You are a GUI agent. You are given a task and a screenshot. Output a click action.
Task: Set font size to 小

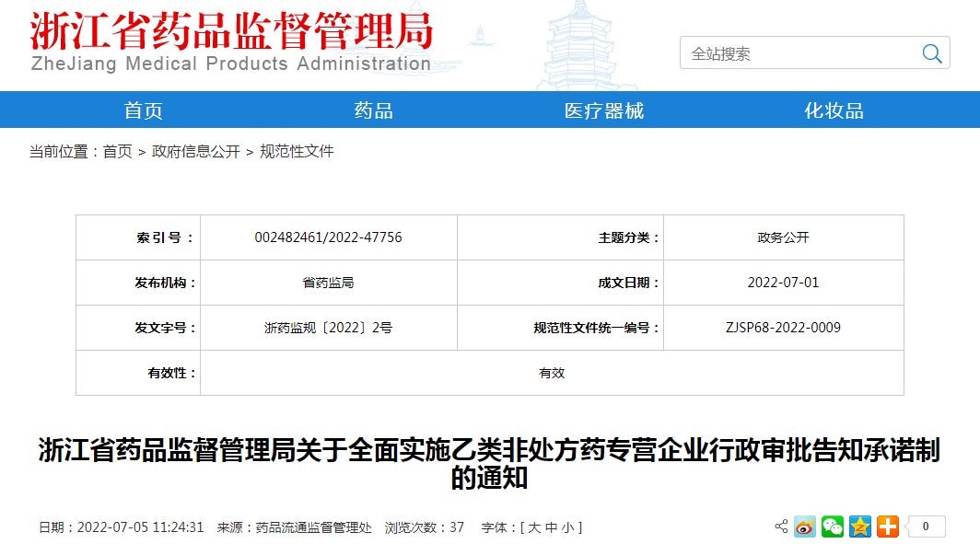[x=574, y=527]
